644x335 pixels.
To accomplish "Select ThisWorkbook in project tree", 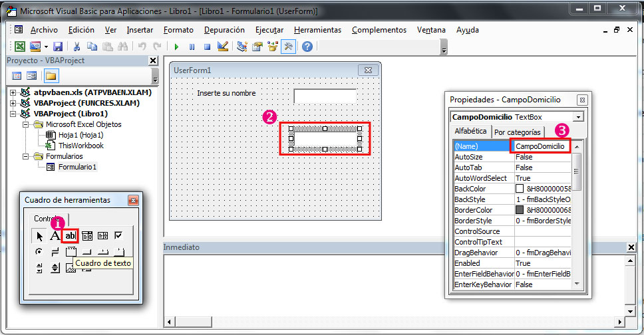I will coord(81,146).
